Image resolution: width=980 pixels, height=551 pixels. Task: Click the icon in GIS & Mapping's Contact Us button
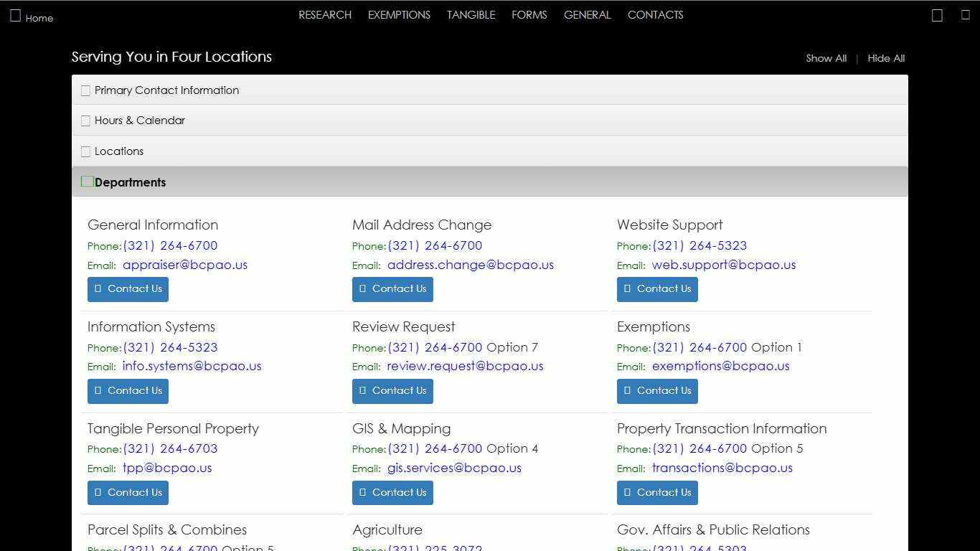362,493
